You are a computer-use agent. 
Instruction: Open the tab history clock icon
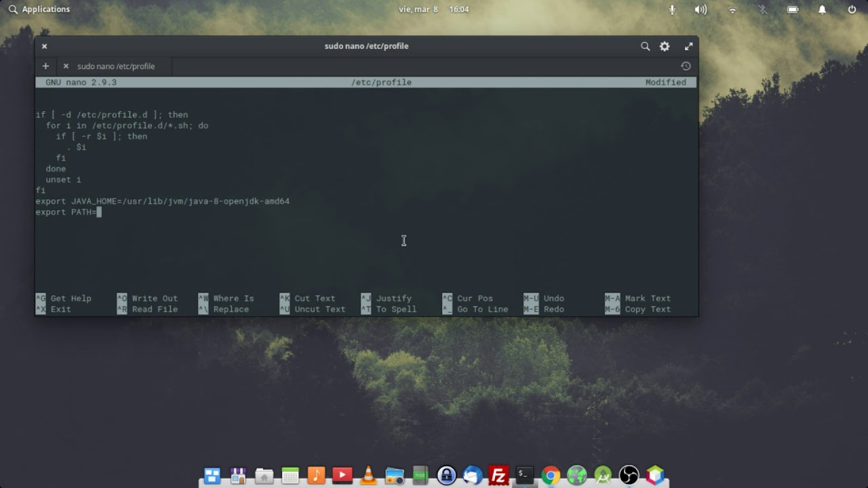686,66
